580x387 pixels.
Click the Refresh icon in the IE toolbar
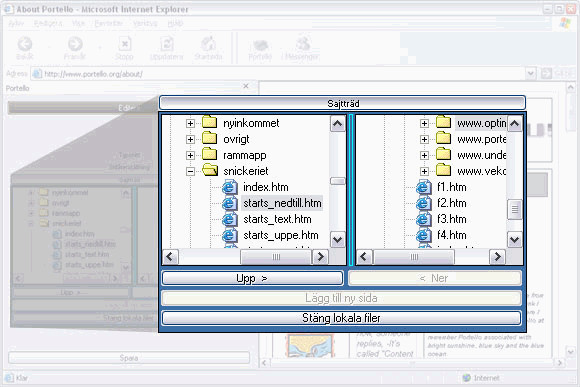[167, 44]
